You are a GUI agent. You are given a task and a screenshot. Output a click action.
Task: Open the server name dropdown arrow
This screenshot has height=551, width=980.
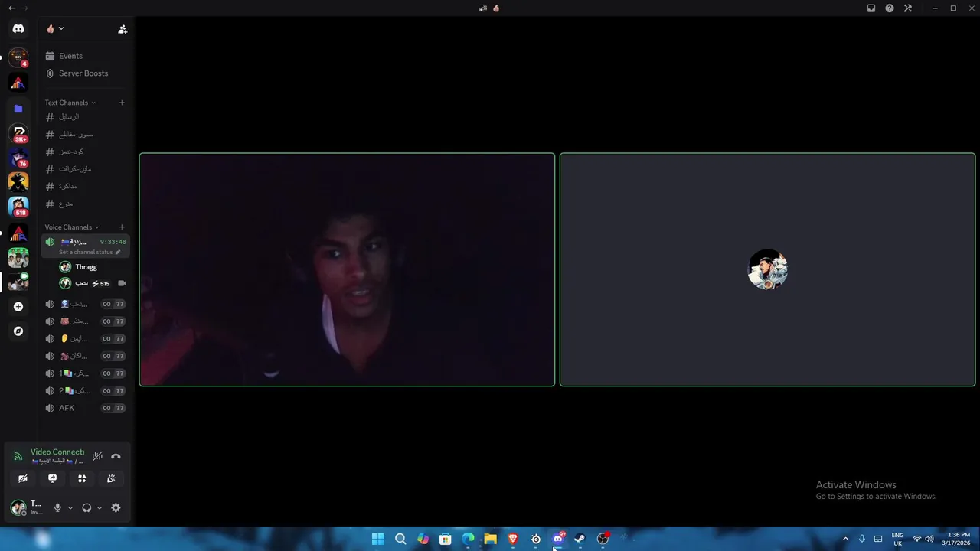(61, 29)
